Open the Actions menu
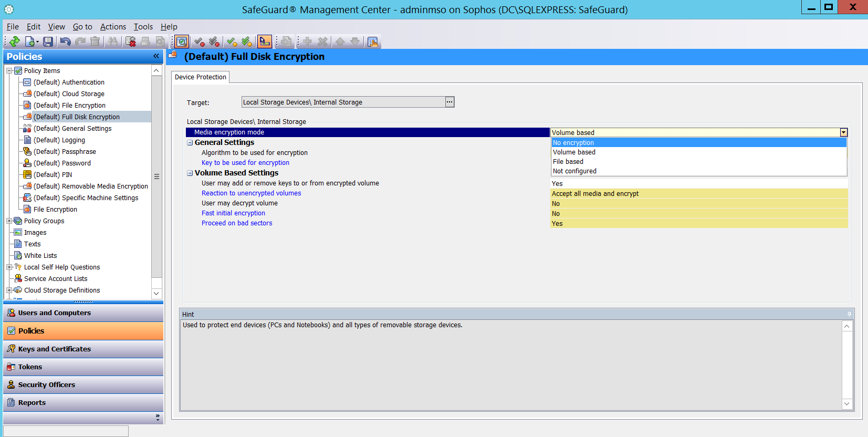Viewport: 868px width, 437px height. tap(113, 27)
